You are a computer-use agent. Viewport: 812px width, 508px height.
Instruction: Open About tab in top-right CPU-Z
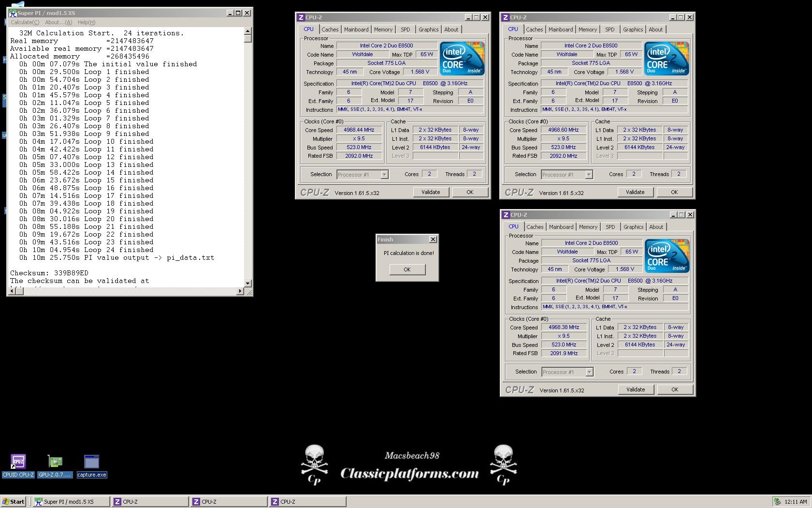(656, 30)
